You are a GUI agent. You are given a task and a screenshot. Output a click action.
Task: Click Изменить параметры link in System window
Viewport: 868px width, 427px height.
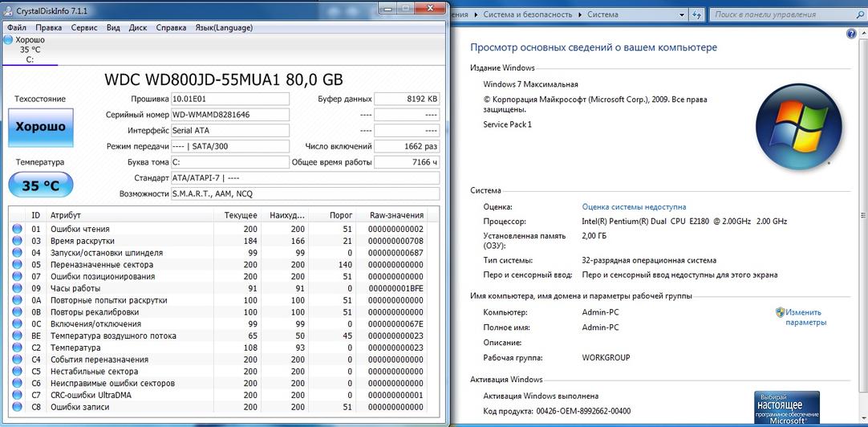tap(805, 317)
